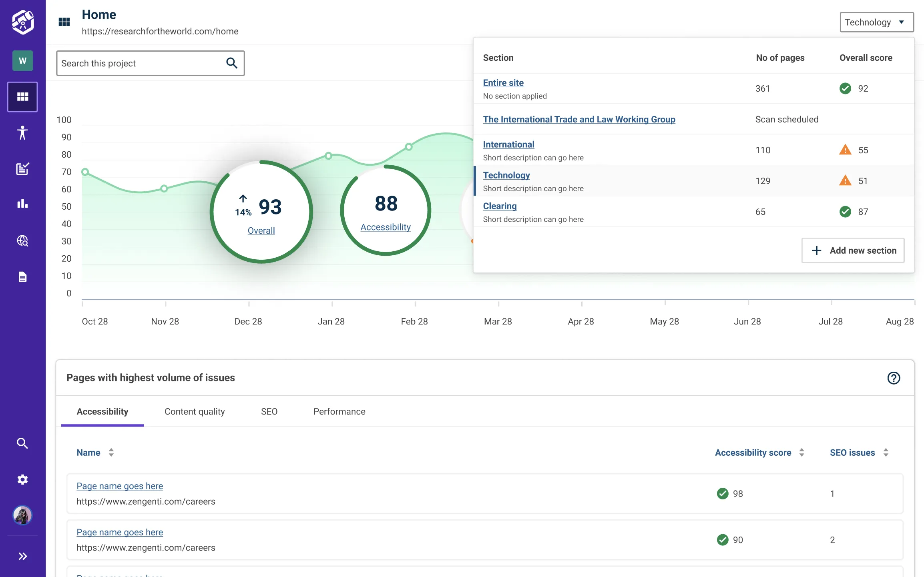
Task: Switch to the SEO tab
Action: pos(269,411)
